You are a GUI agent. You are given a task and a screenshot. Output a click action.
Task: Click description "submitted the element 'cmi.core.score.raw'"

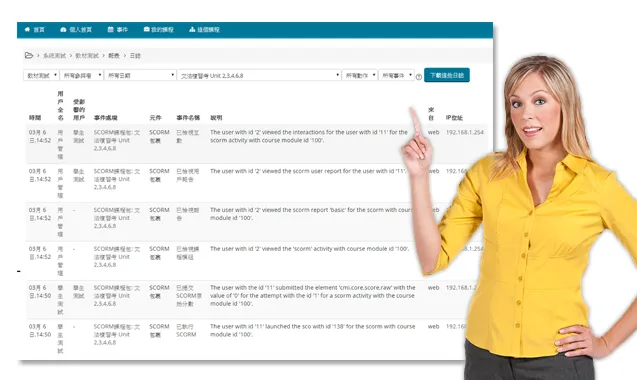click(x=313, y=295)
